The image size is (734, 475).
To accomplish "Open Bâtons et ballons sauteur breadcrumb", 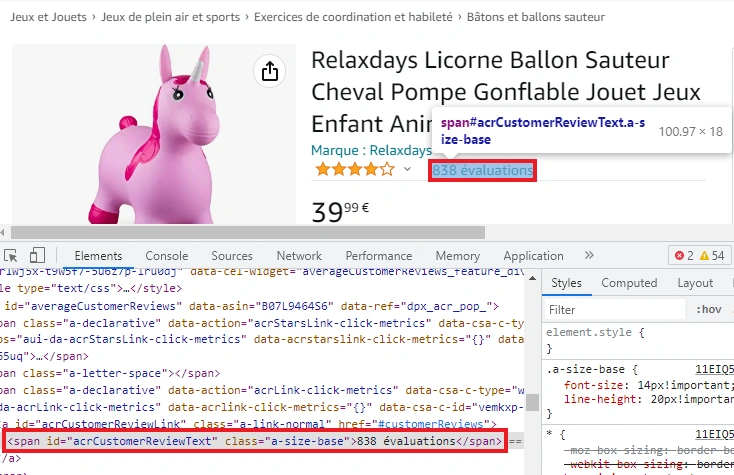I will coord(536,17).
